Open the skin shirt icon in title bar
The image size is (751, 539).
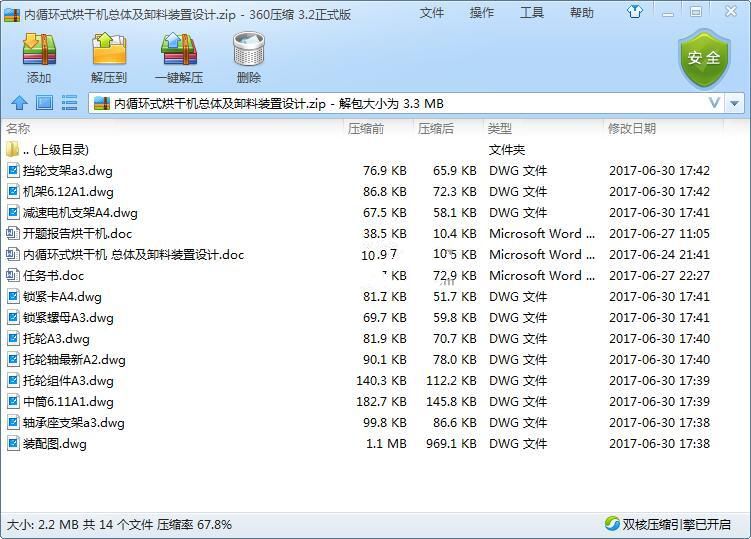(x=635, y=11)
